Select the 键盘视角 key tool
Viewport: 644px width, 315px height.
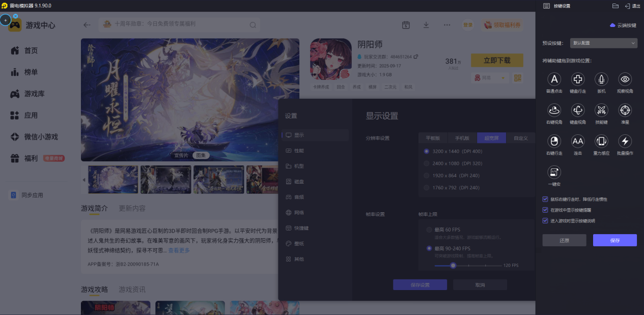click(578, 110)
